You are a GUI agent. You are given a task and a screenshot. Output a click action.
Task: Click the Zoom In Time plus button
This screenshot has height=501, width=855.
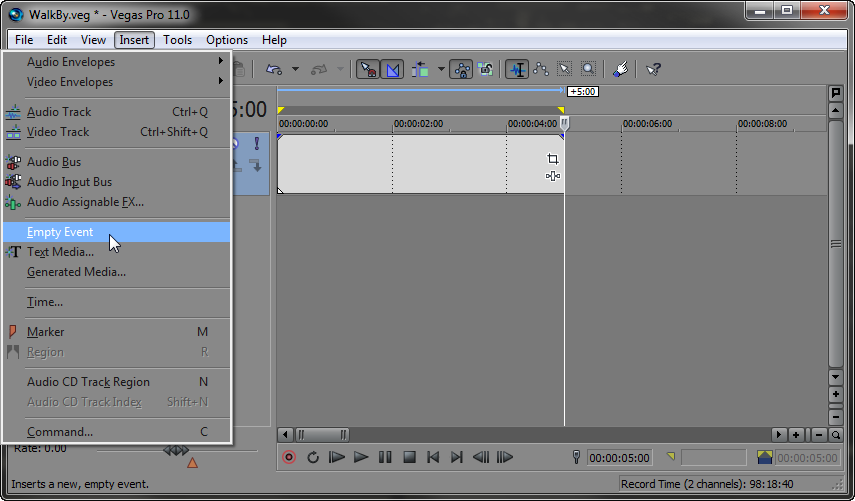pyautogui.click(x=796, y=434)
